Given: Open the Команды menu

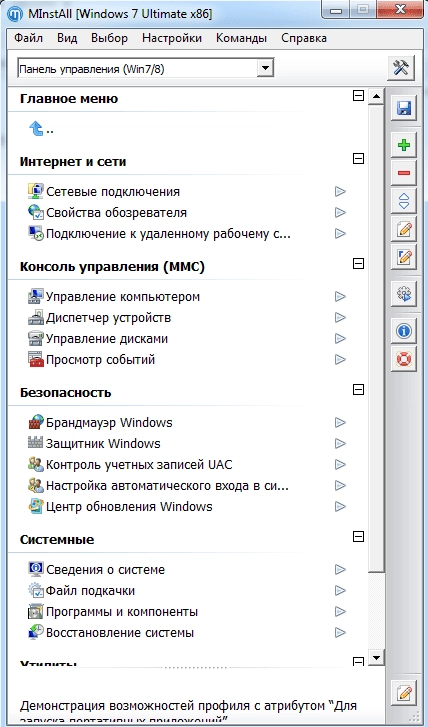Looking at the screenshot, I should point(241,38).
